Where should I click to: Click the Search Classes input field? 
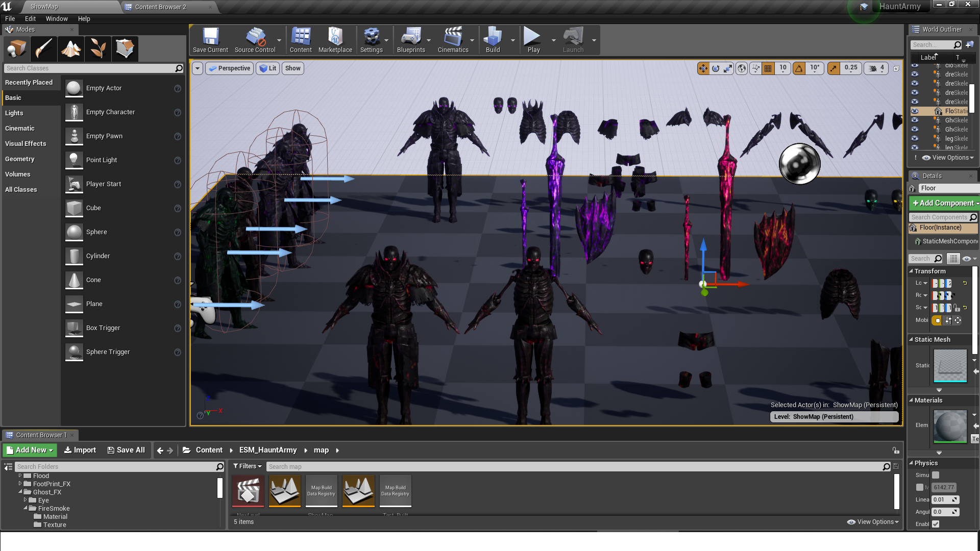(x=94, y=68)
